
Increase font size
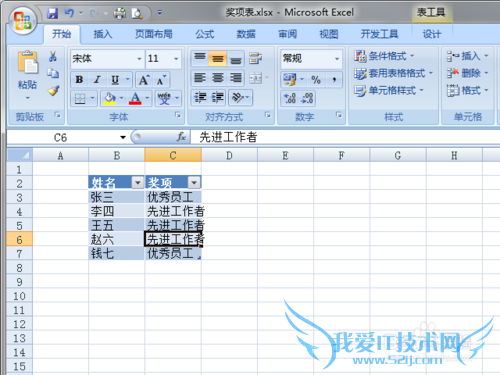[144, 80]
